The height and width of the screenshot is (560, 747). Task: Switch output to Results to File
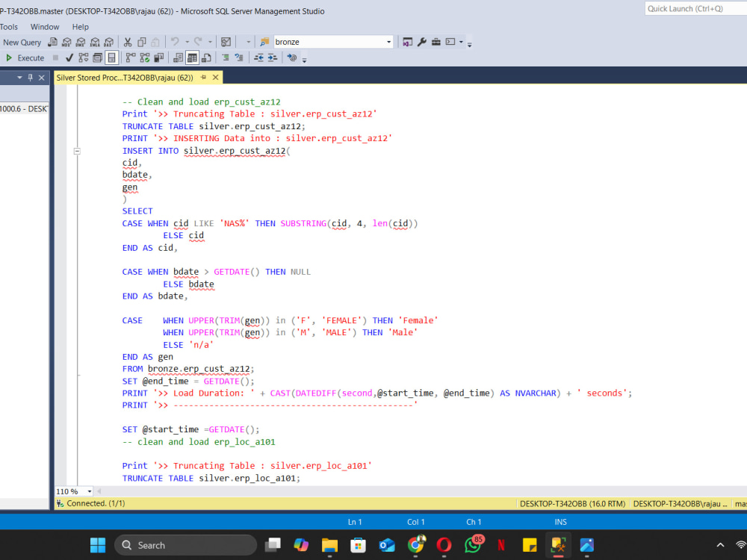pos(206,57)
